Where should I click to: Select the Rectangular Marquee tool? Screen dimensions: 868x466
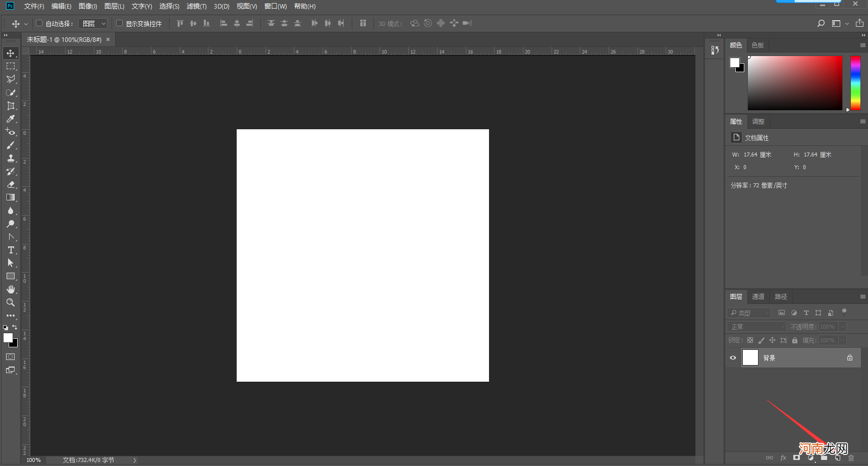tap(11, 66)
